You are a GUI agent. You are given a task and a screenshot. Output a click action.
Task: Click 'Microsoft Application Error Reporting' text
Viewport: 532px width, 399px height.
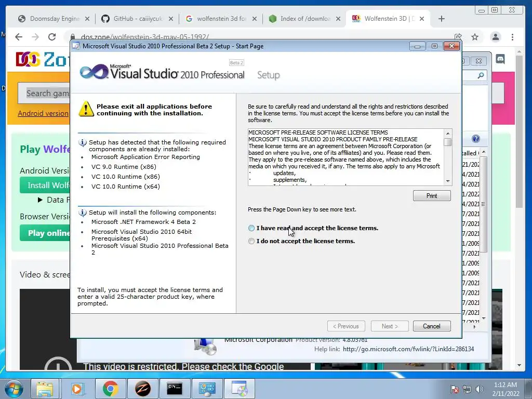click(x=145, y=157)
